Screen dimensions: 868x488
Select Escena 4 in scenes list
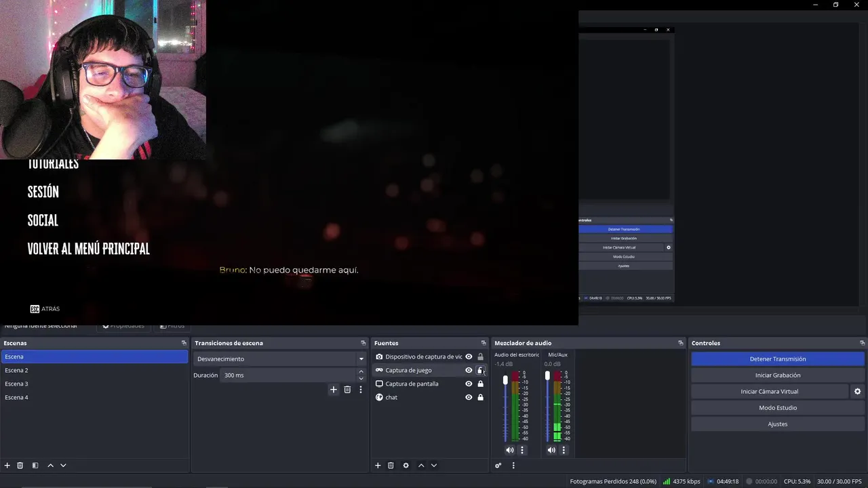[94, 397]
